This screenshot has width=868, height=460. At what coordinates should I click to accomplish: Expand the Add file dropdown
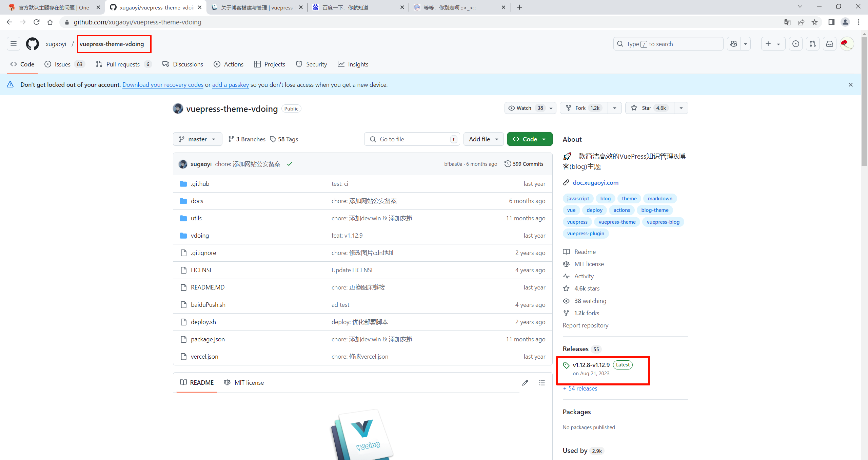[483, 139]
